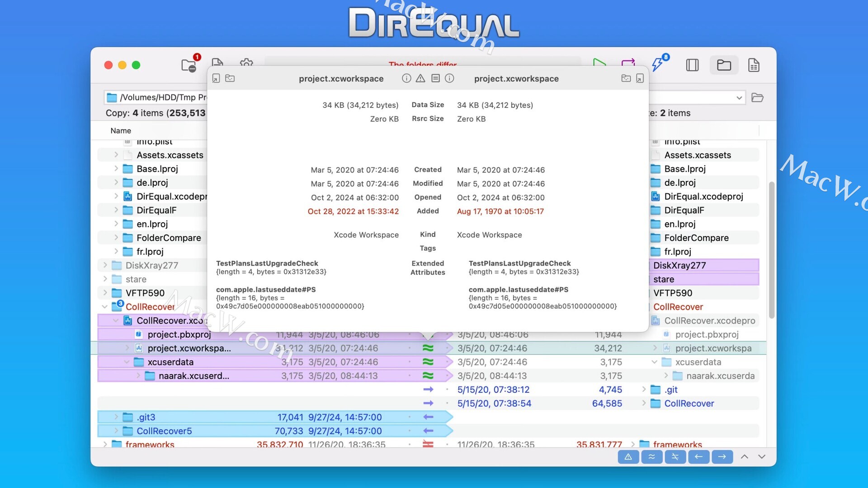868x488 pixels.
Task: Expand the left VFTP590 folder
Action: click(x=105, y=293)
